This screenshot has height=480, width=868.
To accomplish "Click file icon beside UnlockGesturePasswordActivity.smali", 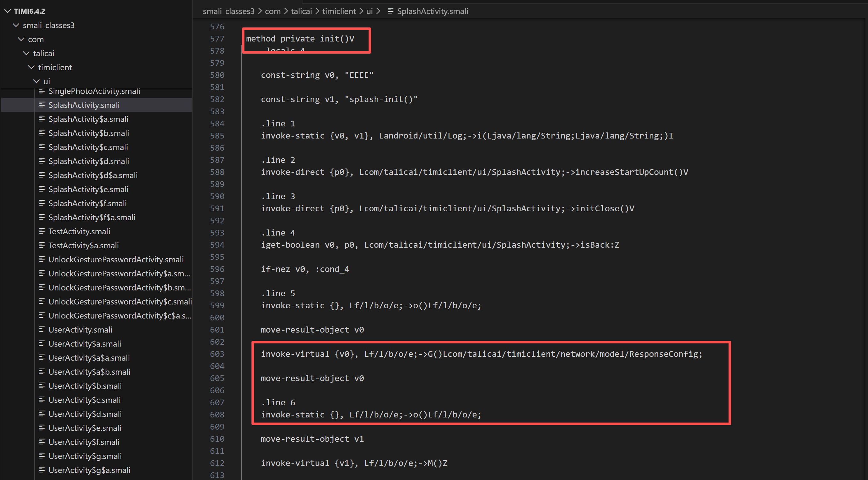I will 42,259.
